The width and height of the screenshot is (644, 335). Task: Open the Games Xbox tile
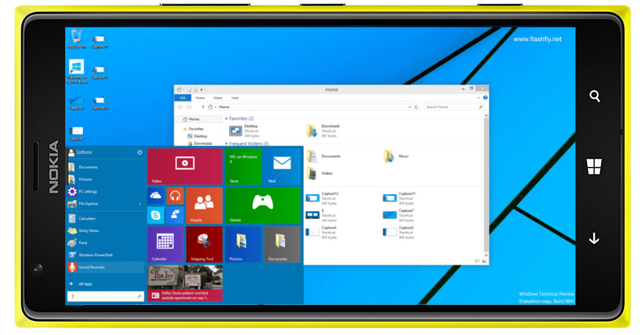point(263,205)
